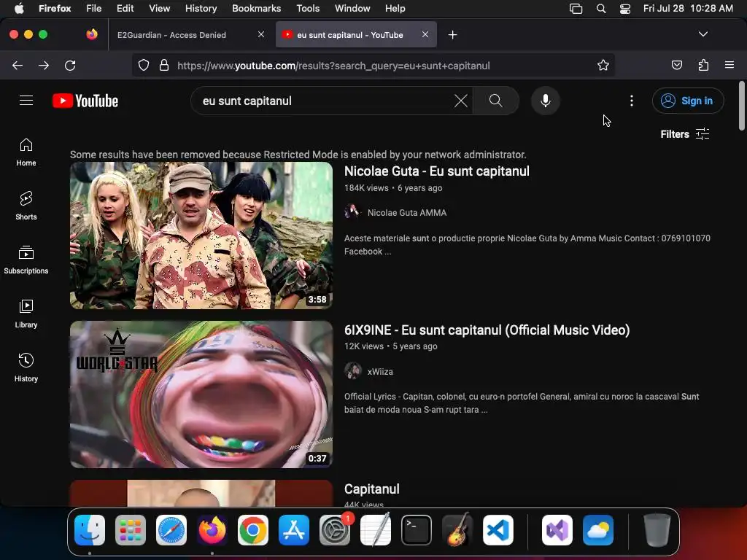The width and height of the screenshot is (747, 560).
Task: Open System Settings from the dock
Action: [x=335, y=530]
